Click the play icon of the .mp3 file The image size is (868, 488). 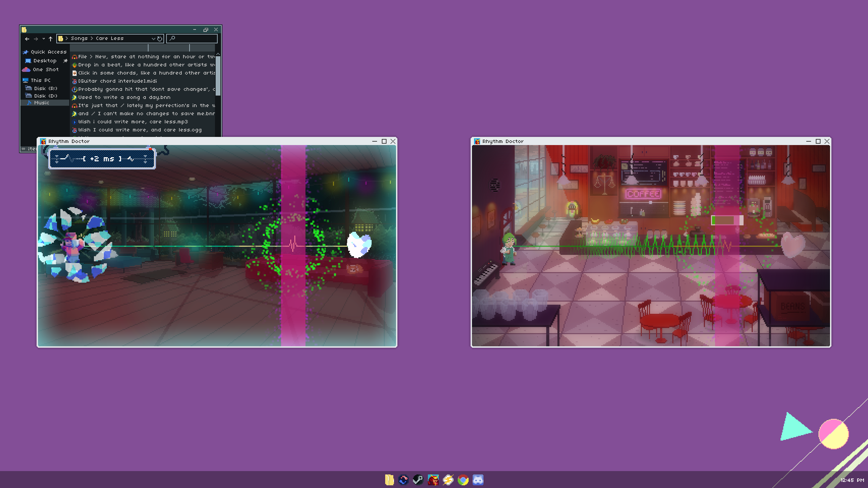coord(75,122)
